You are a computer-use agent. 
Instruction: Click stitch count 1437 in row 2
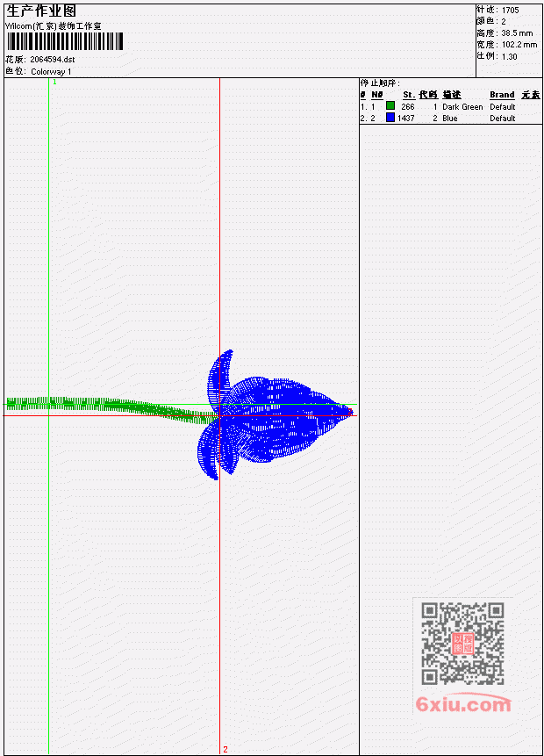coord(405,119)
